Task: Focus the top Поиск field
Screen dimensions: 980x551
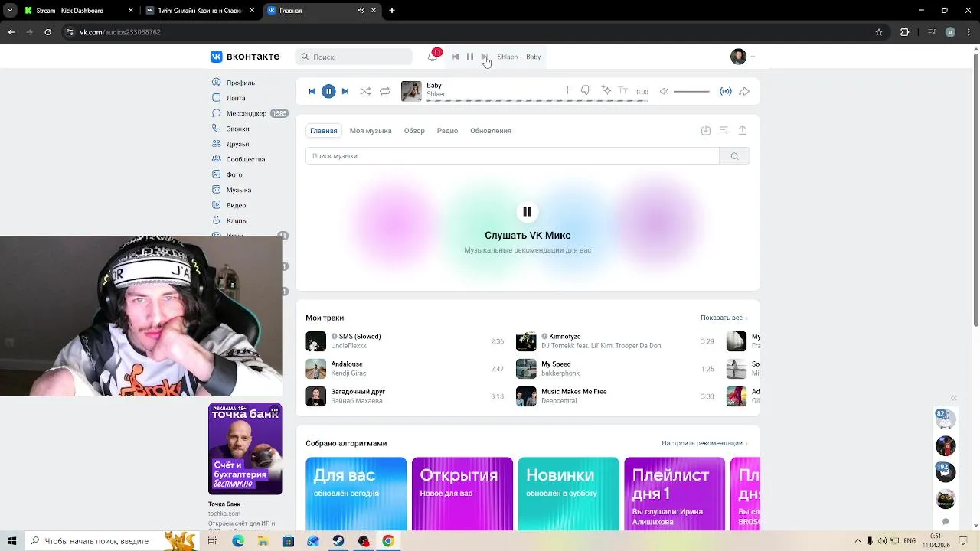Action: (354, 57)
